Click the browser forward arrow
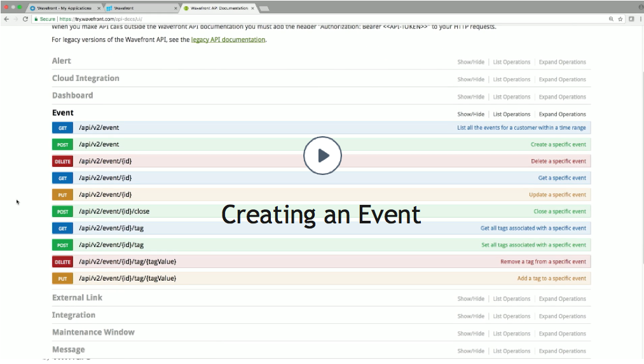This screenshot has height=364, width=644. pyautogui.click(x=16, y=19)
